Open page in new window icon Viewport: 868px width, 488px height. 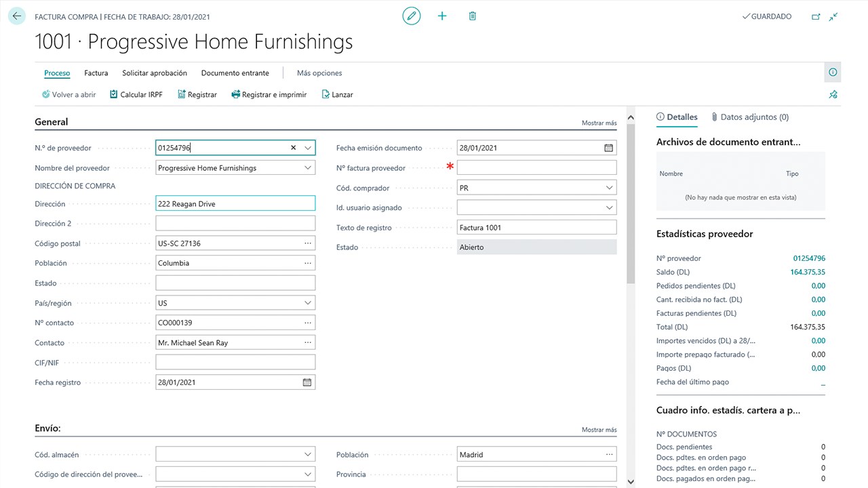click(x=816, y=16)
